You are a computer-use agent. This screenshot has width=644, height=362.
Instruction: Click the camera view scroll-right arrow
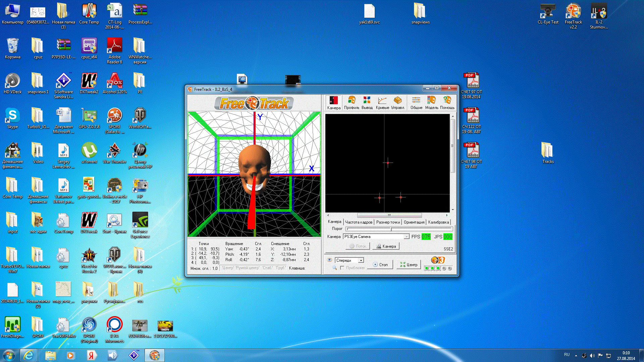(x=447, y=215)
